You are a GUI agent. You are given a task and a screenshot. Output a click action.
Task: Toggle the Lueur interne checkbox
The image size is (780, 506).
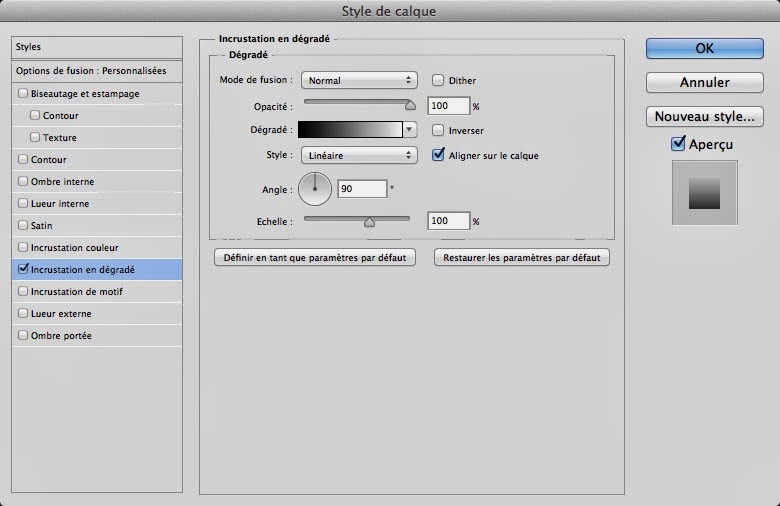(x=23, y=203)
